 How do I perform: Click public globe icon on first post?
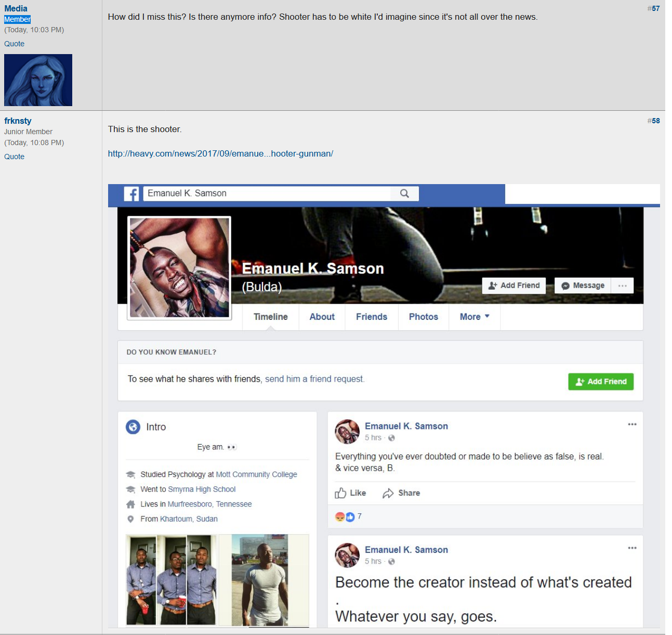[x=391, y=438]
